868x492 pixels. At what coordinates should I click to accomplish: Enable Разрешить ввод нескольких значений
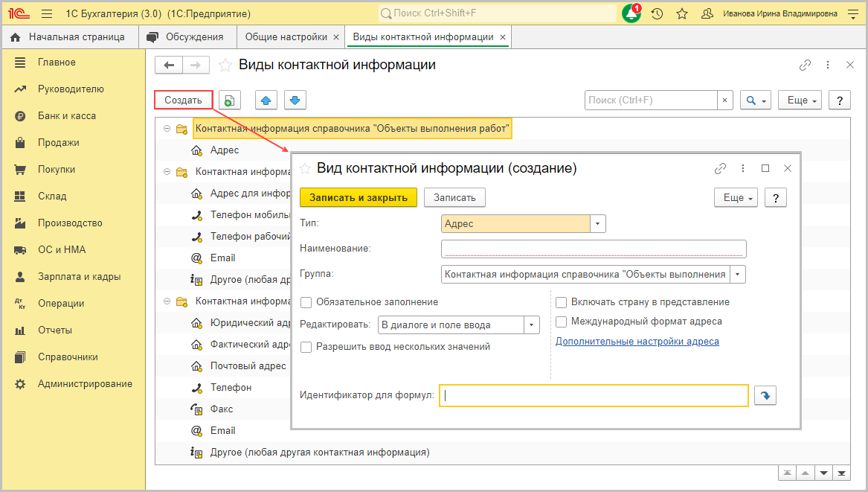[306, 348]
